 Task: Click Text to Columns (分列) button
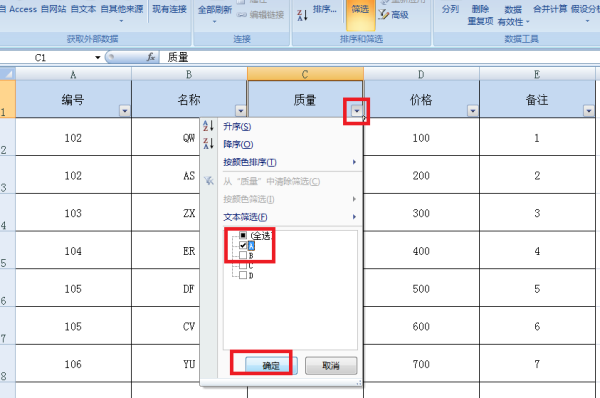click(450, 9)
